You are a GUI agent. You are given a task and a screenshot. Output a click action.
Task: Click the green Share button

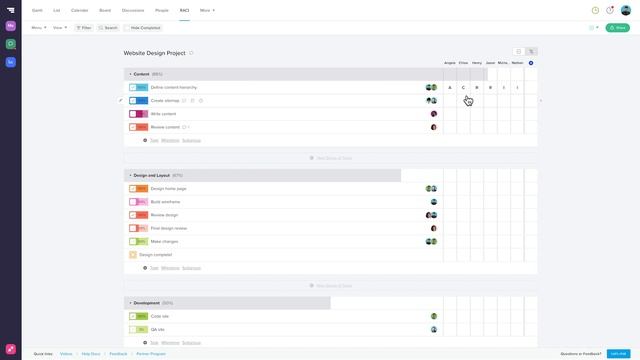coord(618,28)
